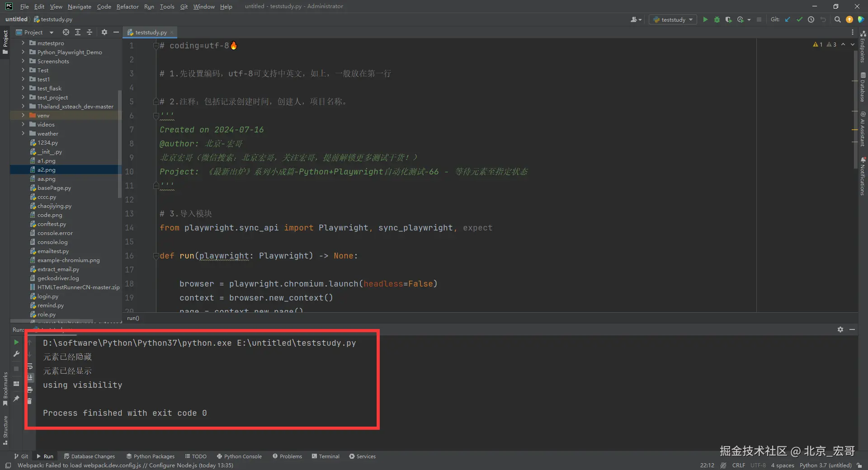This screenshot has width=868, height=470.
Task: Restore layout icon in Run panel
Action: click(16, 384)
